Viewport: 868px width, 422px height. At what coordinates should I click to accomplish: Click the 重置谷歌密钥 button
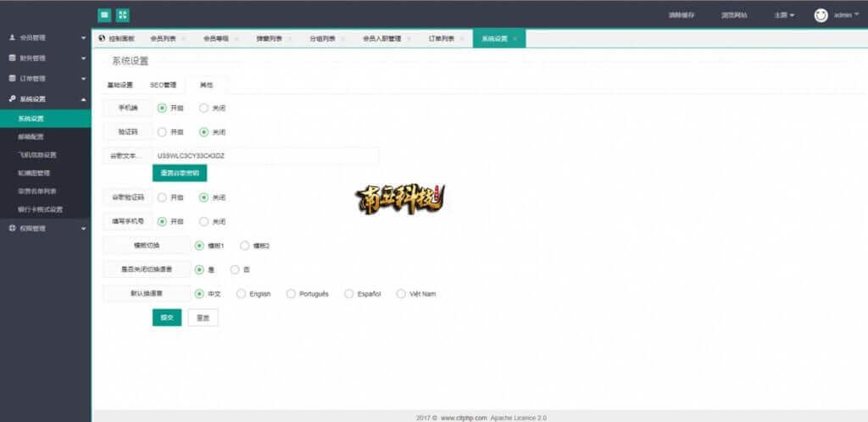click(179, 173)
